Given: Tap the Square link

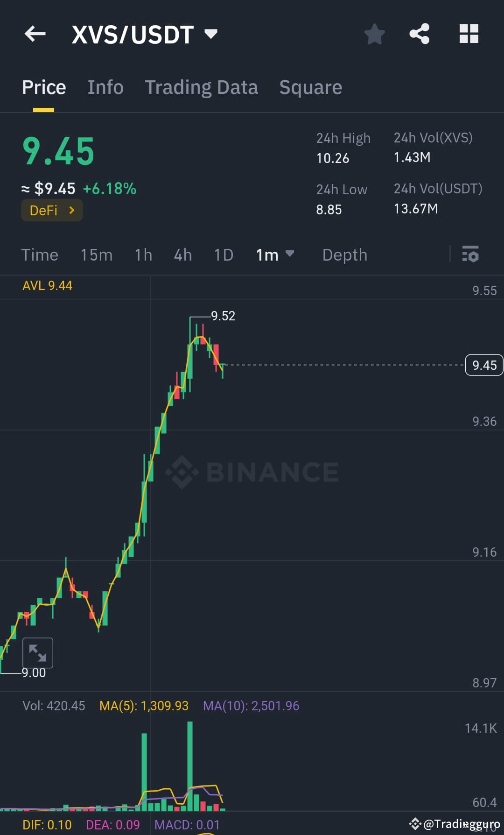Looking at the screenshot, I should click(310, 87).
